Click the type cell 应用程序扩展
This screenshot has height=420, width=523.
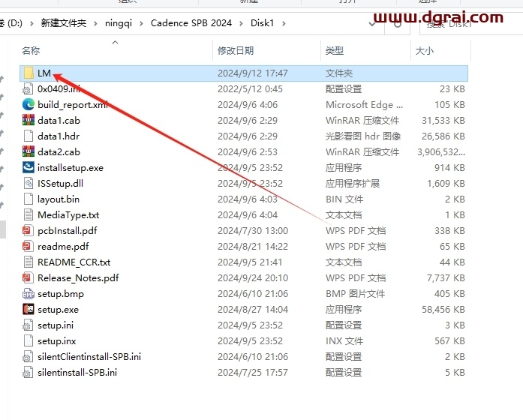(x=352, y=183)
